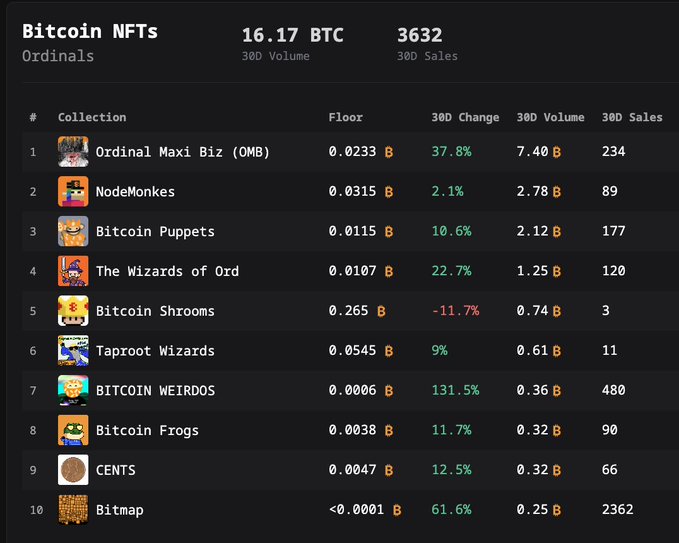This screenshot has width=679, height=543.
Task: Click the 0.74 volume for Bitcoin Shrooms
Action: pos(532,311)
